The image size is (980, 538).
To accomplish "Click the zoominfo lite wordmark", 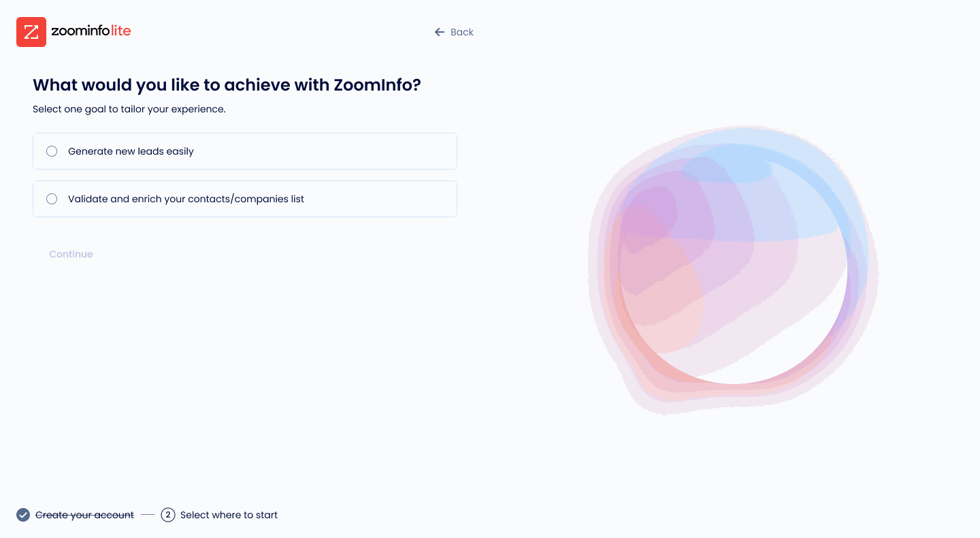I will (91, 31).
